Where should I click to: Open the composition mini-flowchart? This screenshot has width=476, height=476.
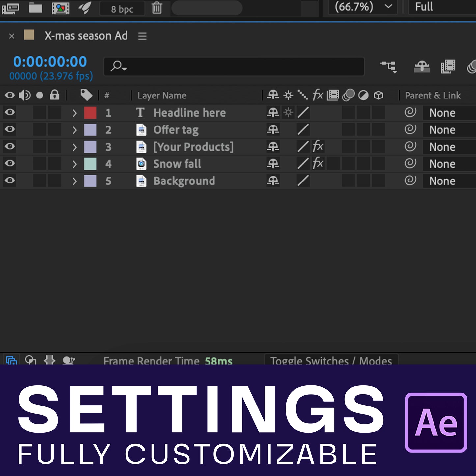coord(389,67)
